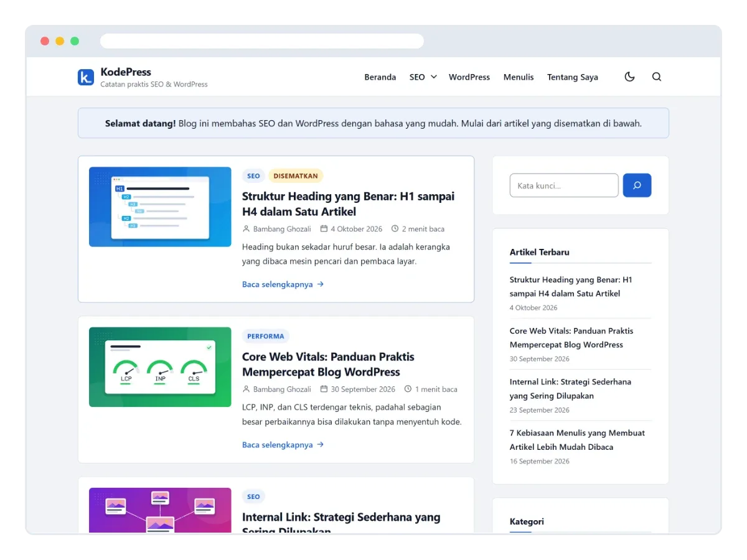This screenshot has width=747, height=560.
Task: Click the Artikel Terbaru widget heading
Action: pyautogui.click(x=540, y=252)
